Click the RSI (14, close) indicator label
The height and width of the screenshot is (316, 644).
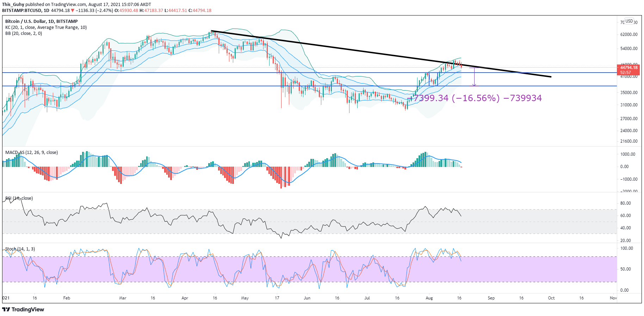pos(19,198)
